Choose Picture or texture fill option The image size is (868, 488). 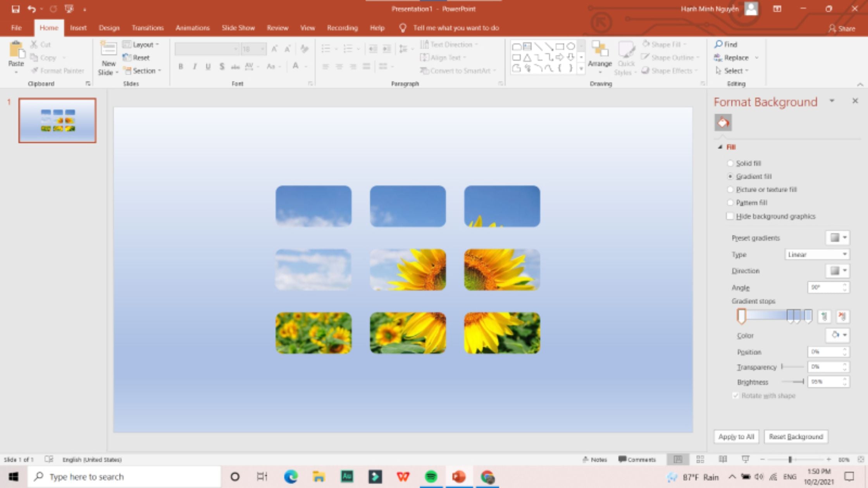(x=730, y=190)
